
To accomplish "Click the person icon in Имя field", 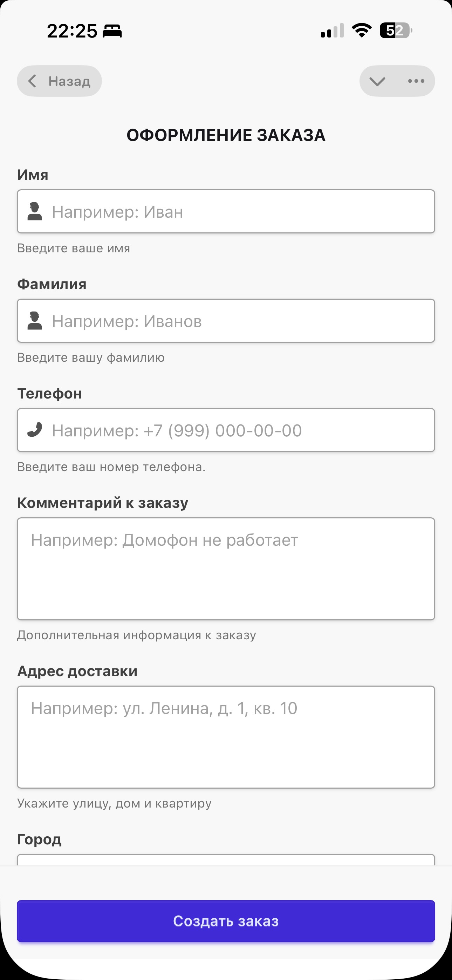I will tap(35, 211).
